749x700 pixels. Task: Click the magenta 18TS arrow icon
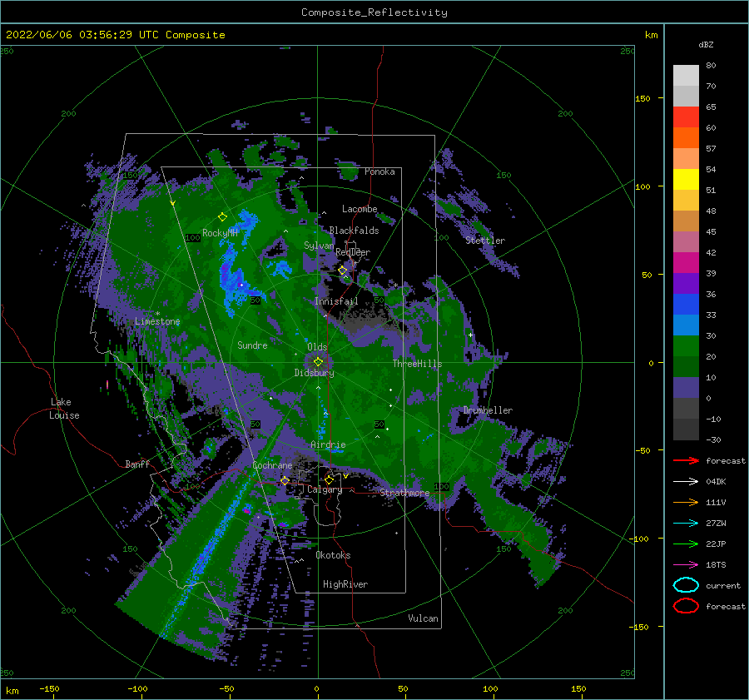686,565
